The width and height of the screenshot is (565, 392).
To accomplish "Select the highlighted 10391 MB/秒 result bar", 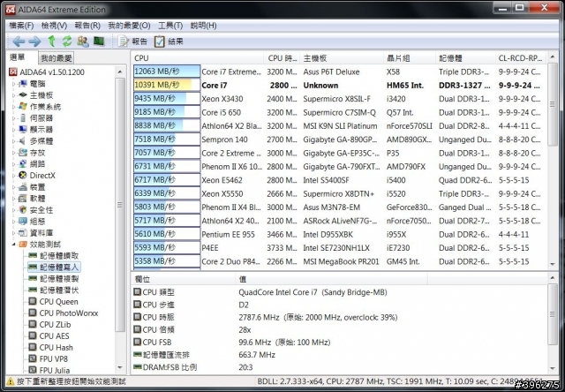I will click(167, 85).
